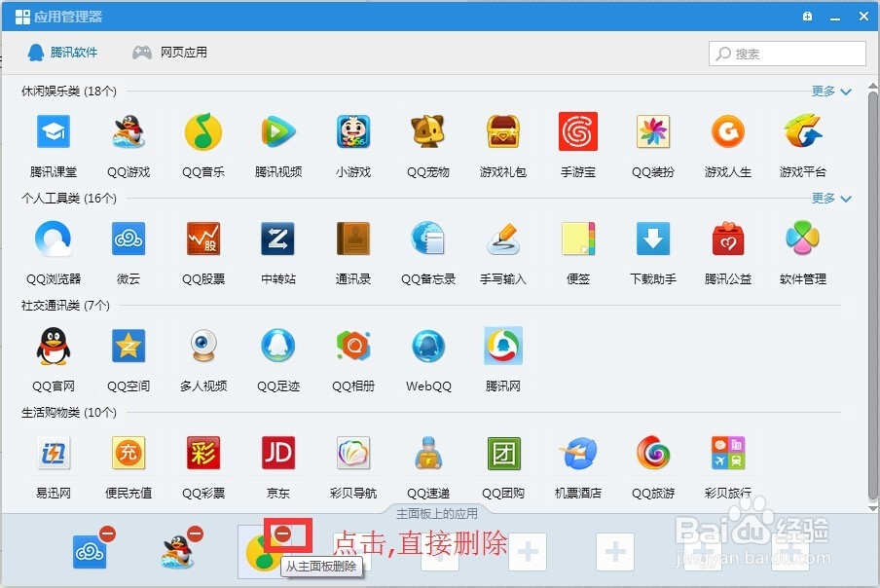Open 微云 in the tools category

pos(128,239)
